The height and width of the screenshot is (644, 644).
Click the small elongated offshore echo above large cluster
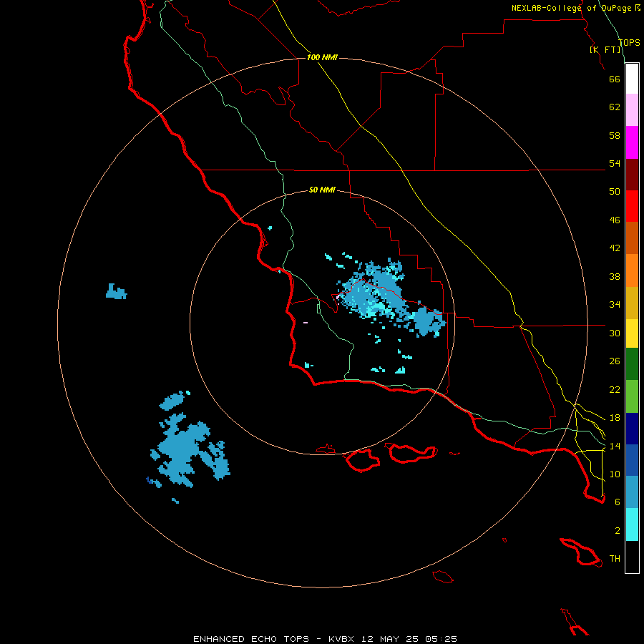click(x=172, y=401)
